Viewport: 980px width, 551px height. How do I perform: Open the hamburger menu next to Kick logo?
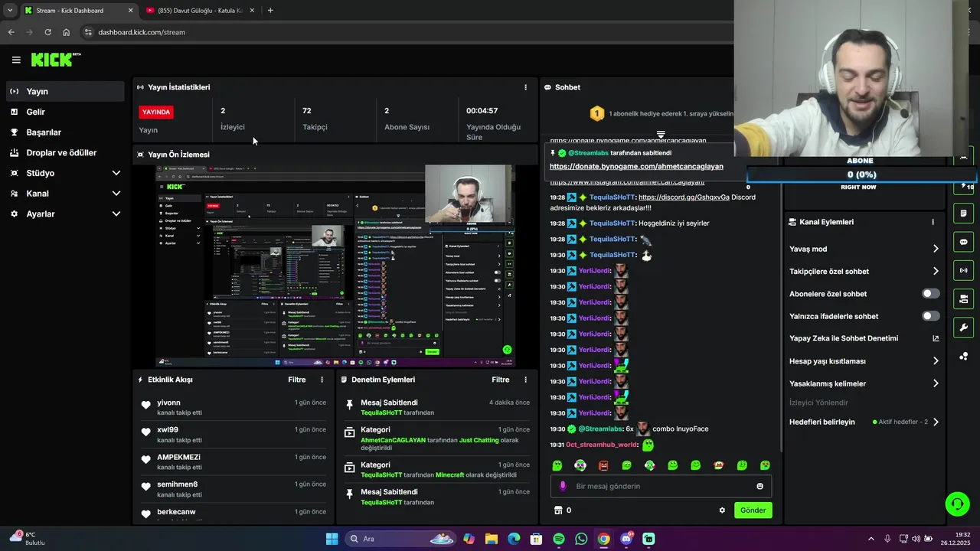(16, 60)
